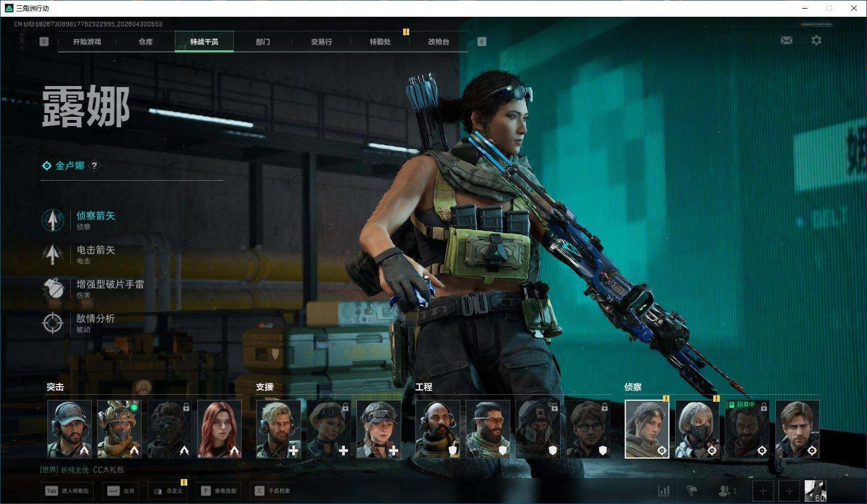Click the 进入特勤处 button
The width and height of the screenshot is (867, 504).
click(x=68, y=491)
